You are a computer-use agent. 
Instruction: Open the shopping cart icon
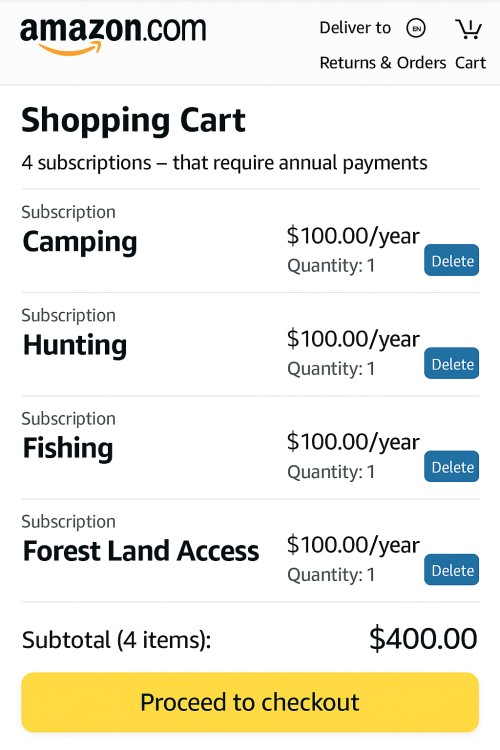(468, 29)
